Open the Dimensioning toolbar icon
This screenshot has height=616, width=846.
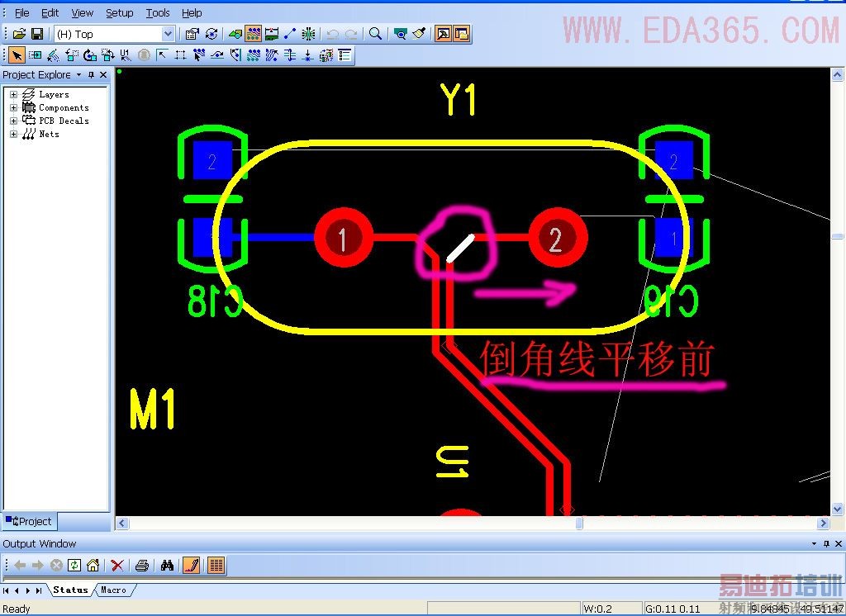tap(272, 34)
